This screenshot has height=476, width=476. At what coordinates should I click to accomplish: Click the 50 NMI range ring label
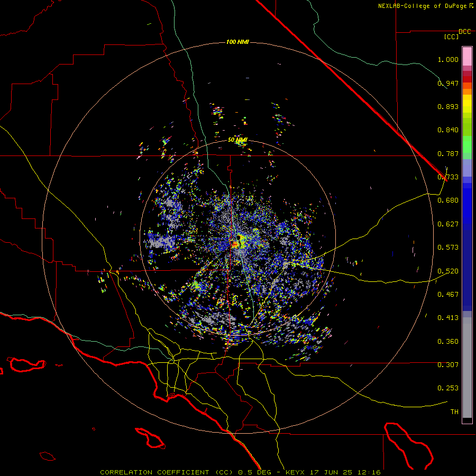point(237,140)
